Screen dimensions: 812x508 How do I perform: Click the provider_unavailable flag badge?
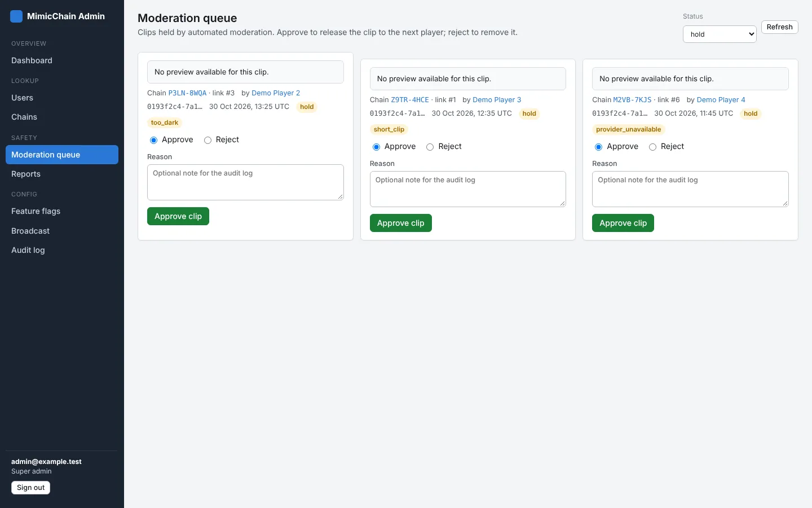coord(629,129)
